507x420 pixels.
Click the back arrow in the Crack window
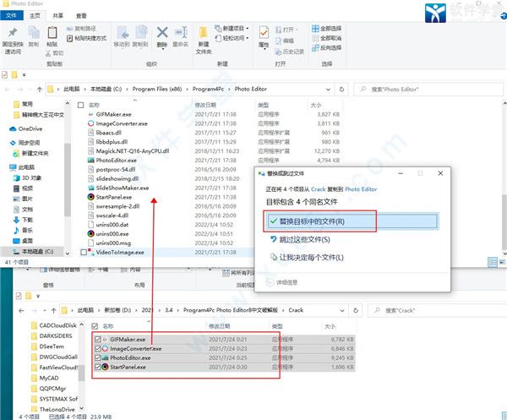point(21,311)
